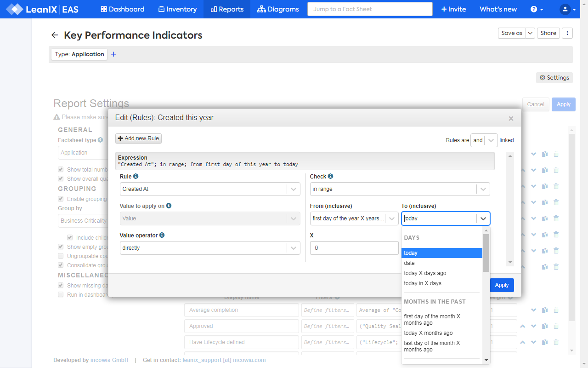The width and height of the screenshot is (588, 368).
Task: Select last day of the month X months ago
Action: pyautogui.click(x=442, y=346)
